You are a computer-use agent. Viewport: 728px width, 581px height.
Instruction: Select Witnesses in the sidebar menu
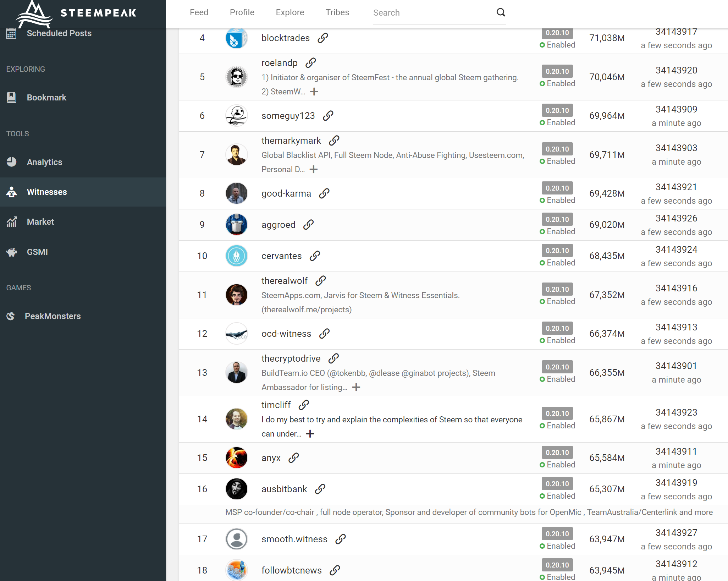tap(47, 192)
